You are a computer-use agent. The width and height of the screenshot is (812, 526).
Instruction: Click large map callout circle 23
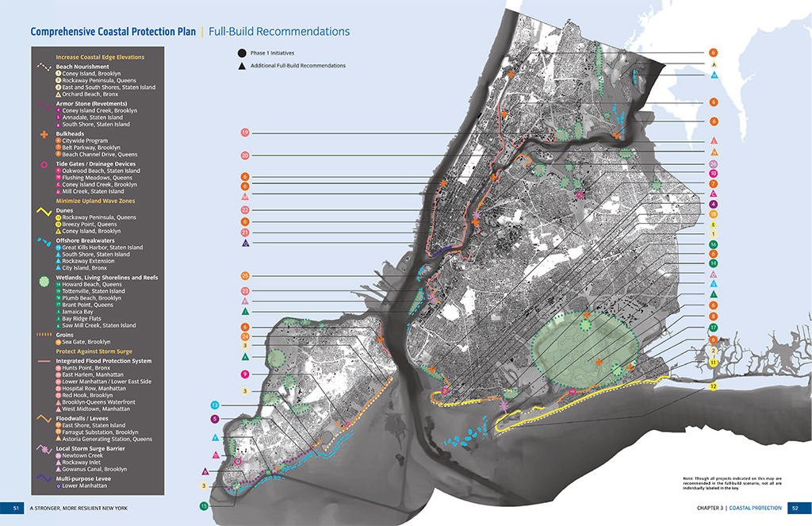coord(245,291)
